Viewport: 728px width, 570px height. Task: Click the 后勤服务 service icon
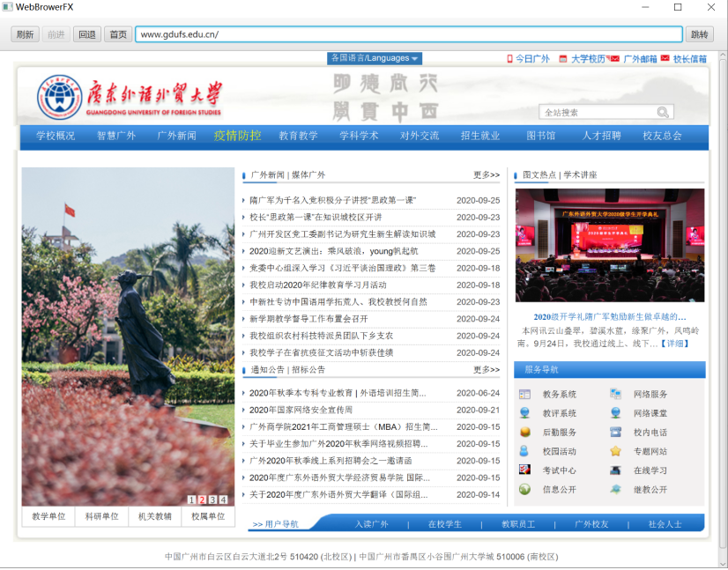(525, 433)
